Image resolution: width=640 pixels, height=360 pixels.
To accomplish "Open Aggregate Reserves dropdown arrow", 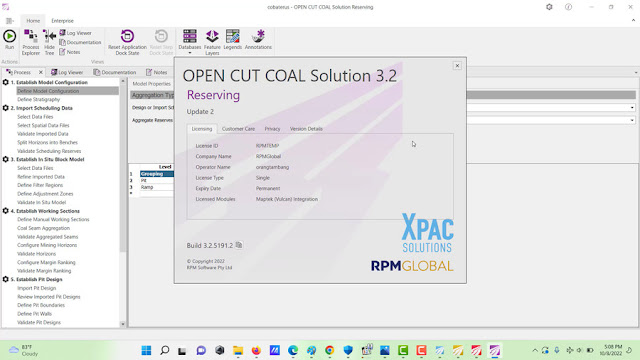I will click(632, 120).
